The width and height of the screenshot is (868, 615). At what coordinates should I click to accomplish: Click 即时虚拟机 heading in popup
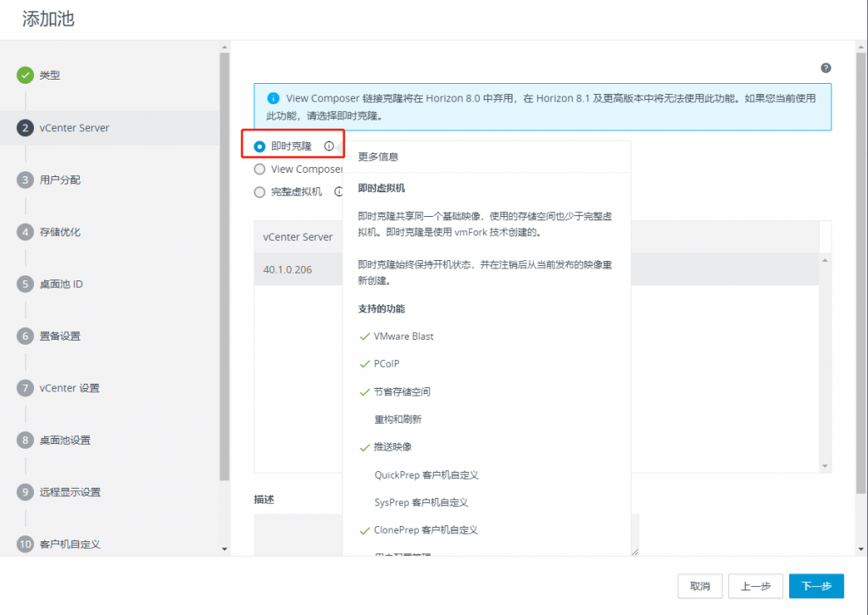point(381,188)
